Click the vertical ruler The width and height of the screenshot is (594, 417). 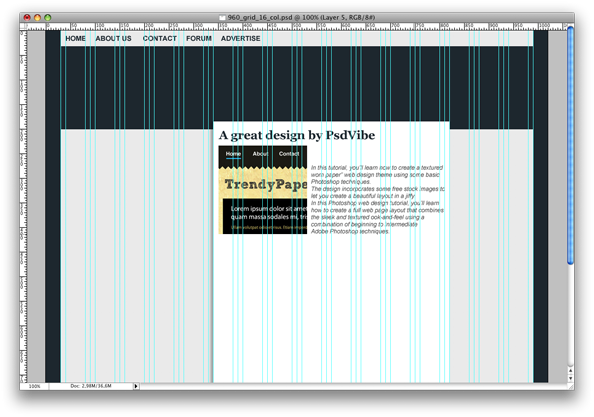(x=23, y=206)
